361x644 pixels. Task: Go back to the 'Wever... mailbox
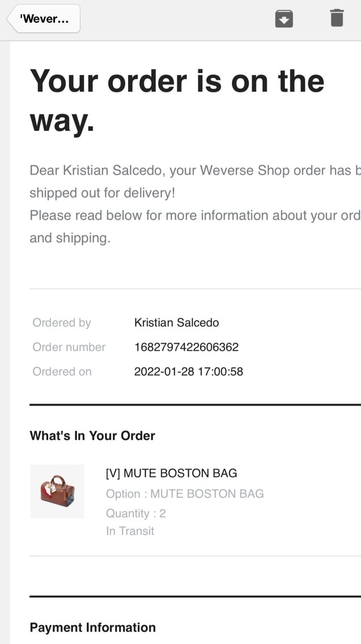(x=44, y=19)
